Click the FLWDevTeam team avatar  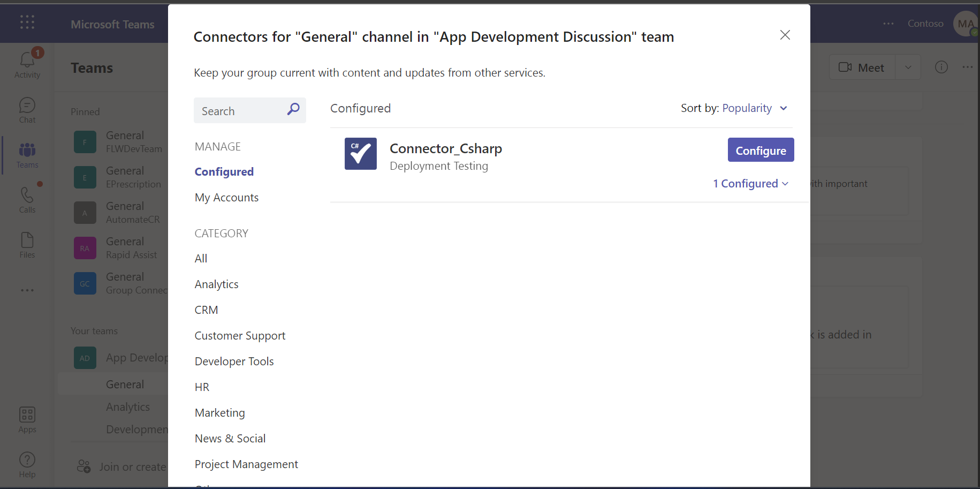pos(85,142)
